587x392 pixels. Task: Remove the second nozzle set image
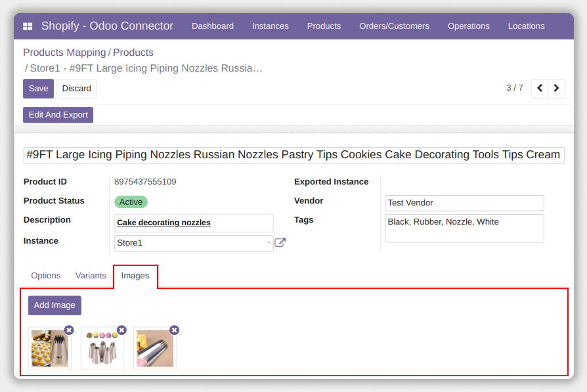[121, 330]
